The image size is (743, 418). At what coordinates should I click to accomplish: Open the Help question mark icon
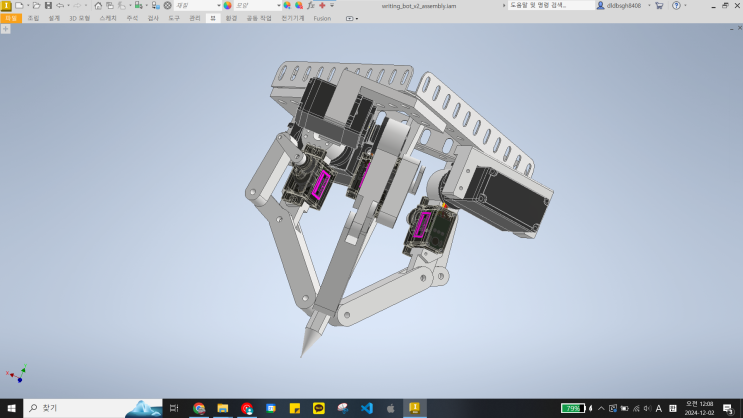pyautogui.click(x=676, y=6)
